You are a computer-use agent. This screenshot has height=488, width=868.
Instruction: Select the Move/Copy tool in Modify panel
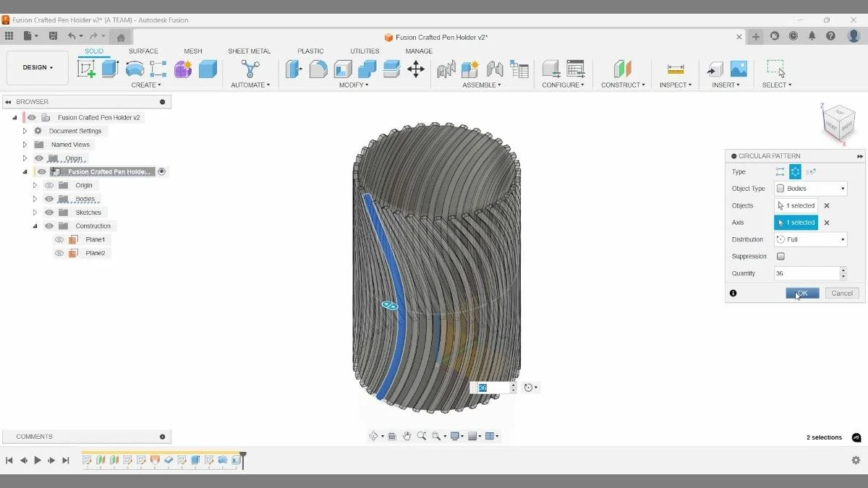(415, 69)
